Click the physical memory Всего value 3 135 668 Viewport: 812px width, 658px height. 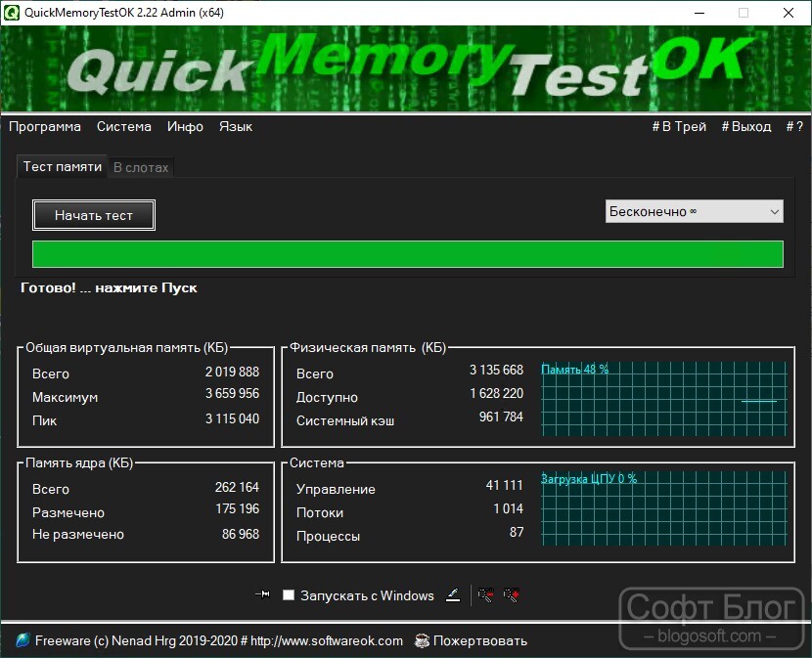(496, 370)
